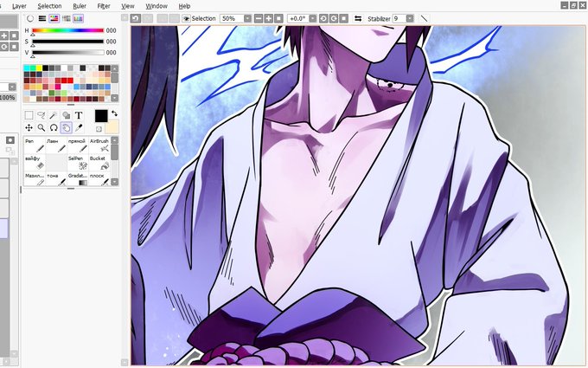Click the Undo button in the toolbar

(x=136, y=18)
